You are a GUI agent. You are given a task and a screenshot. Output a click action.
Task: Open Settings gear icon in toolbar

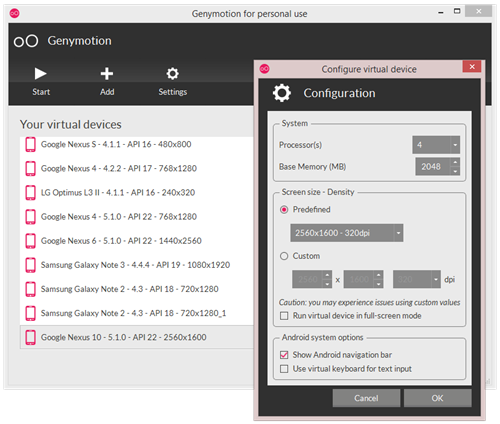coord(173,74)
